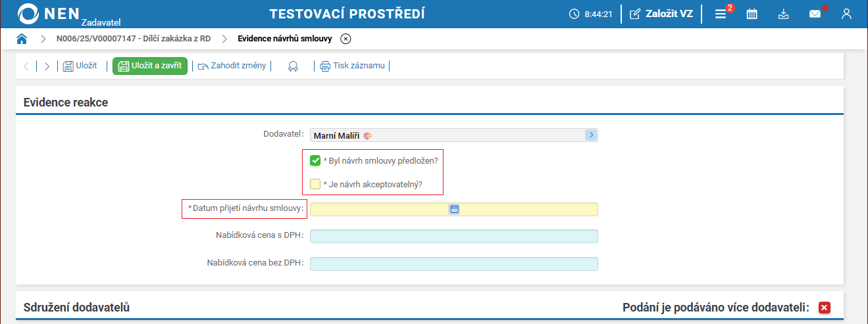Open date picker for Datum přijetí návrhu
The height and width of the screenshot is (324, 868).
(454, 209)
